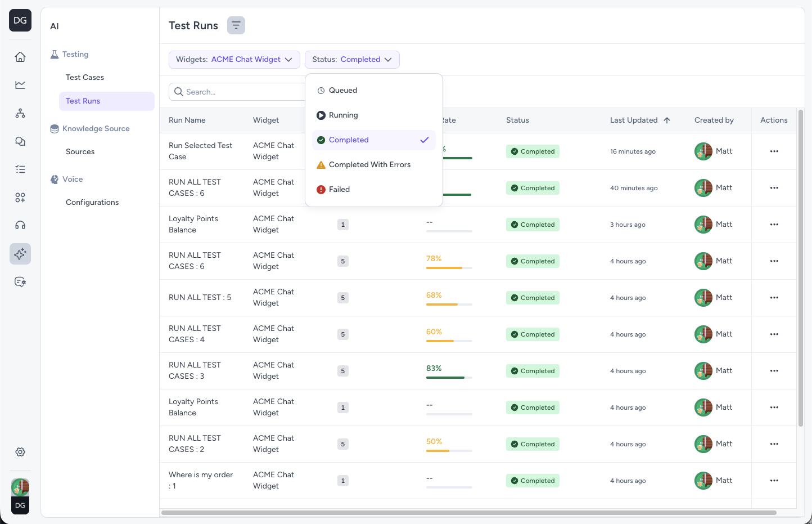
Task: Open actions menu for the 68% run
Action: pos(774,298)
